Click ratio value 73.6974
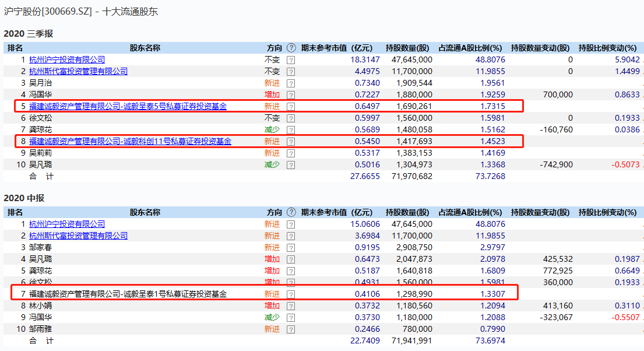 (x=490, y=341)
